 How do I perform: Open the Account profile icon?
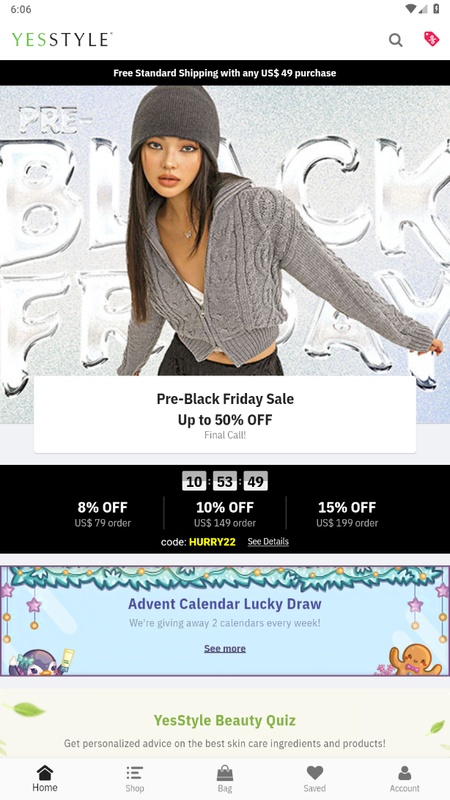tap(405, 779)
